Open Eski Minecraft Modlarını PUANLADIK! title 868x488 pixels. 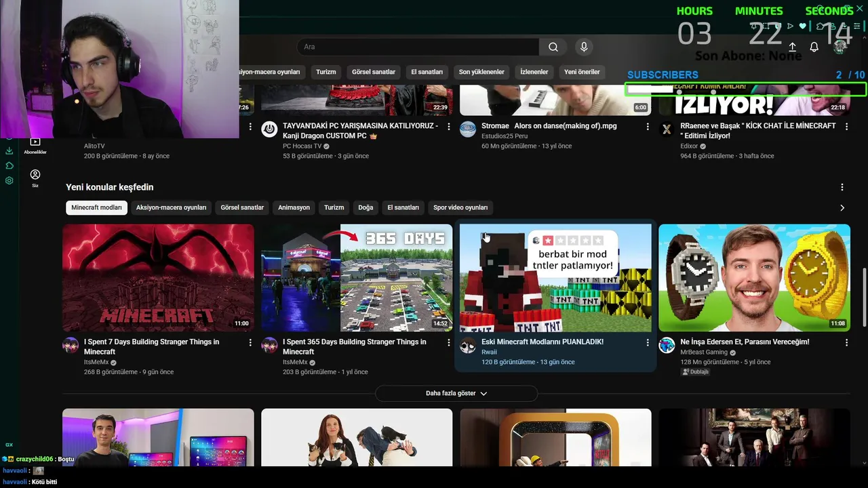pyautogui.click(x=542, y=342)
